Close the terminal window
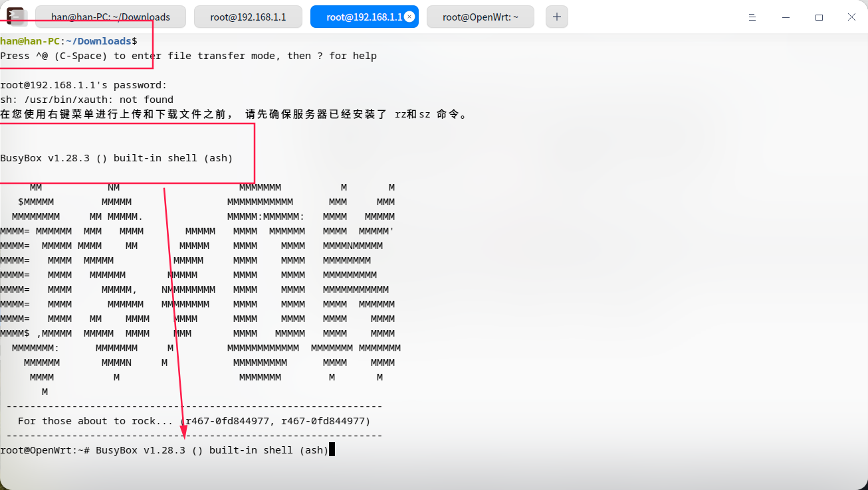The image size is (868, 490). (x=851, y=17)
